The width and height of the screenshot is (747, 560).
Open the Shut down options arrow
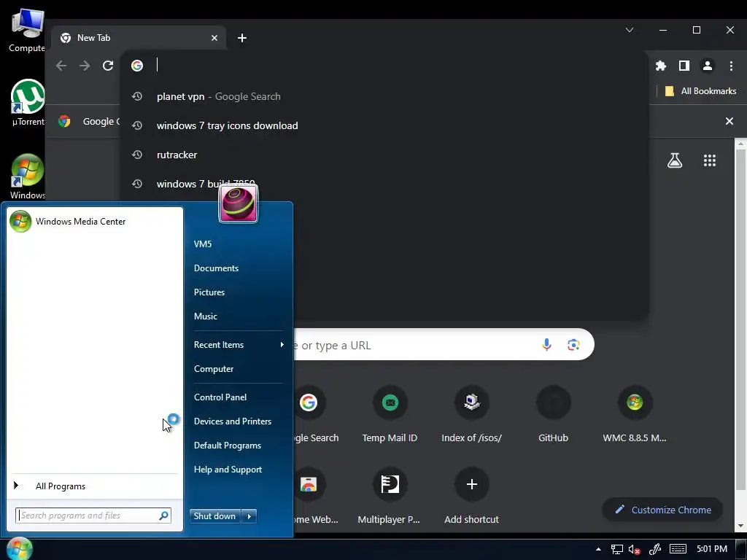(249, 516)
